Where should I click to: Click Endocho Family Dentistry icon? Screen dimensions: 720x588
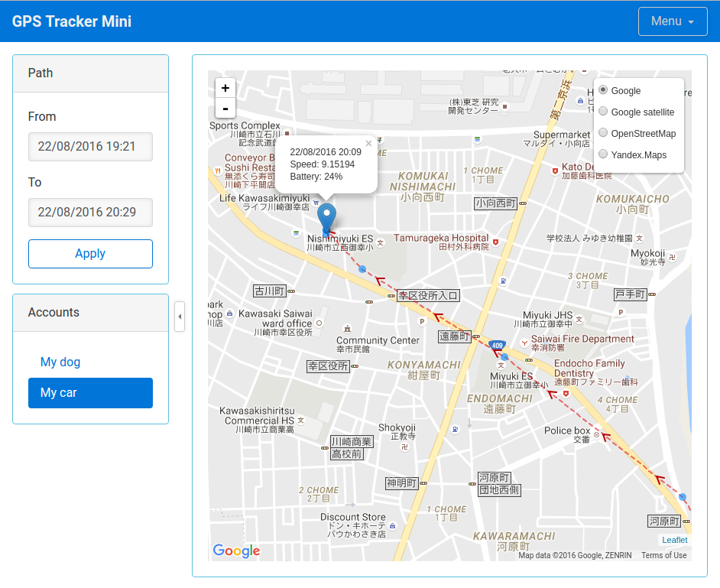click(566, 394)
